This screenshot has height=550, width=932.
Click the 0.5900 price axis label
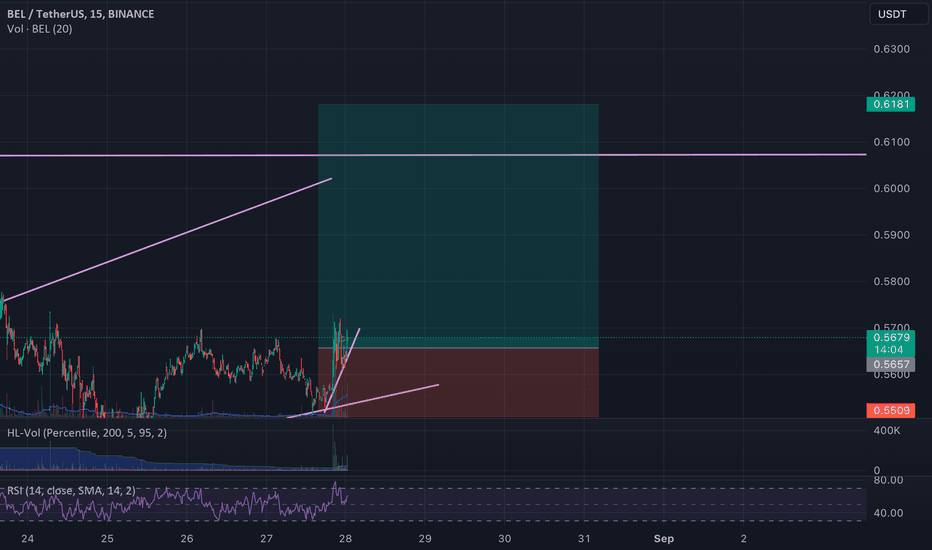tap(891, 235)
